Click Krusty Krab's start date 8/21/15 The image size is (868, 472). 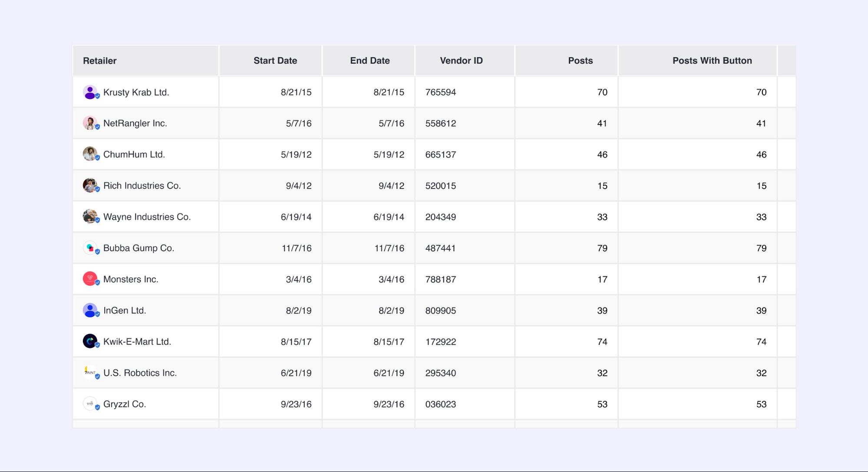tap(296, 92)
